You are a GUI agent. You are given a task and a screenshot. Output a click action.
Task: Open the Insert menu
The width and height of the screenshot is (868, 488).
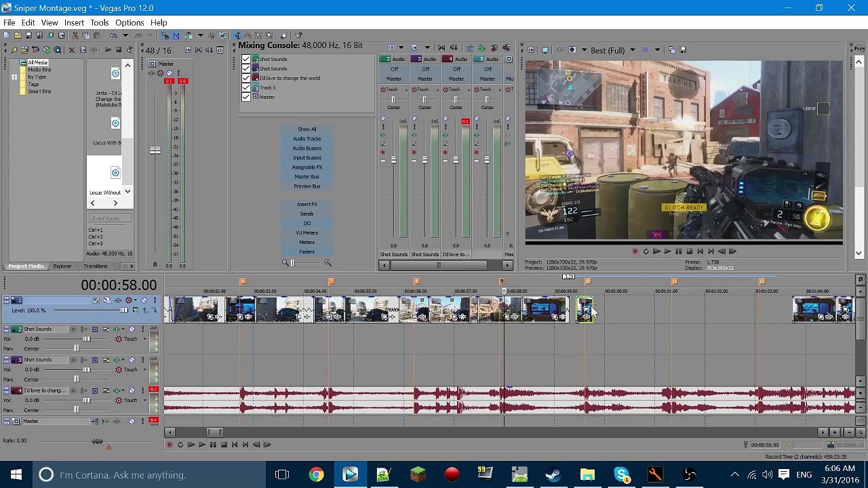tap(74, 22)
